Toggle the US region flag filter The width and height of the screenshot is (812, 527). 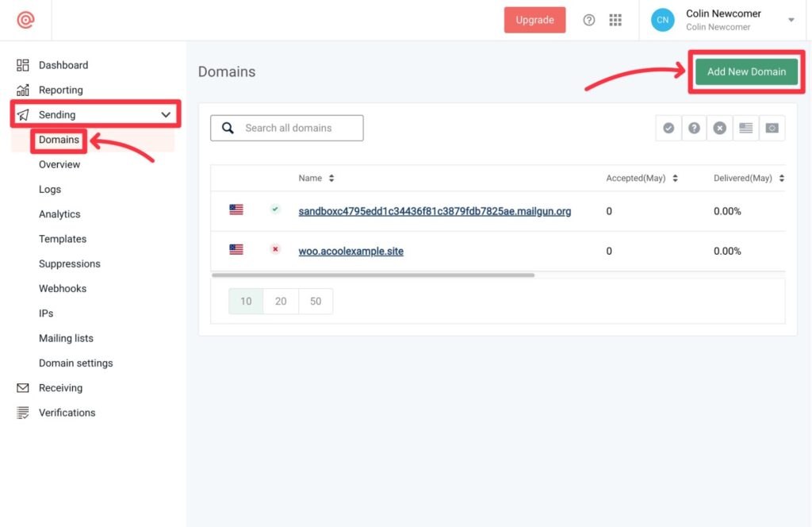click(746, 128)
